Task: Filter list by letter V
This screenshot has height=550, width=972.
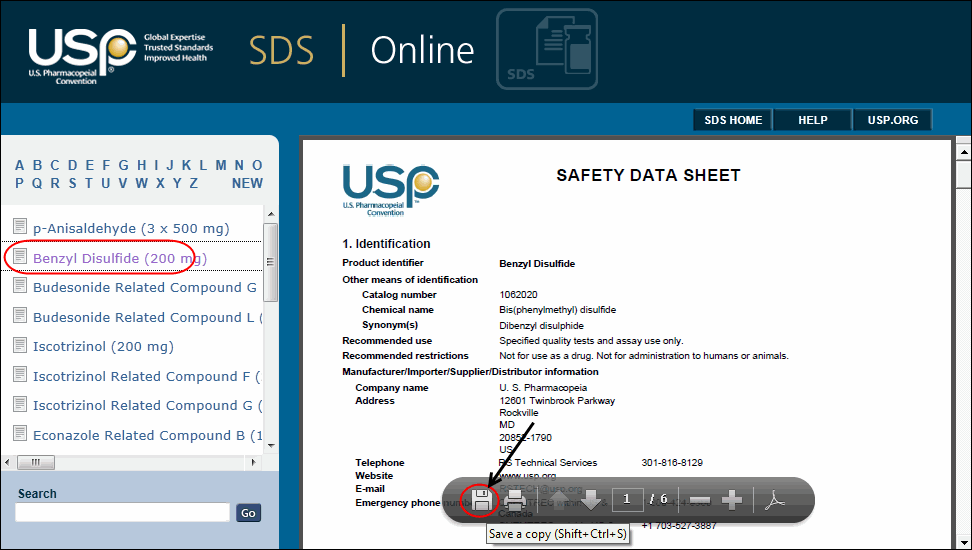Action: (123, 184)
